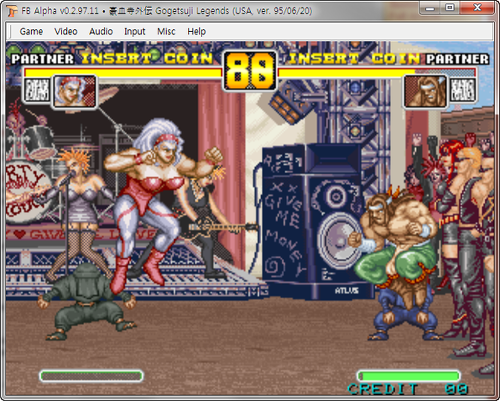Viewport: 500px width, 401px height.
Task: Click the CREDIT 00 counter
Action: (408, 389)
